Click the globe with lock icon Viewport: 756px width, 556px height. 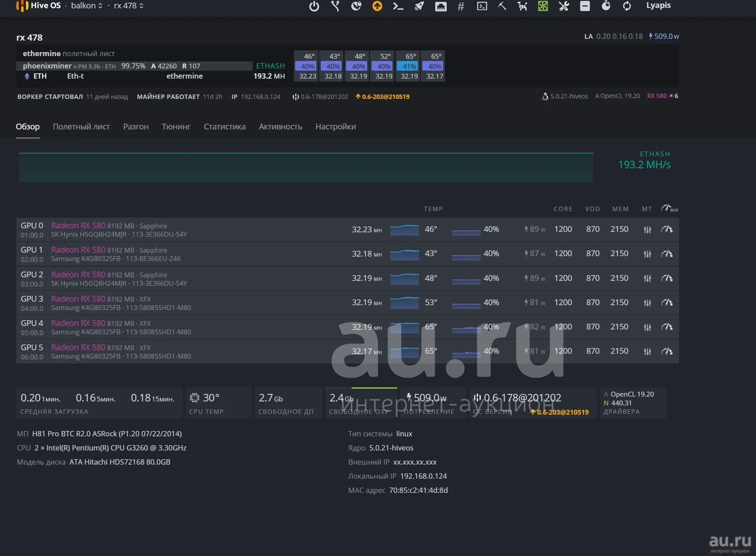[356, 6]
